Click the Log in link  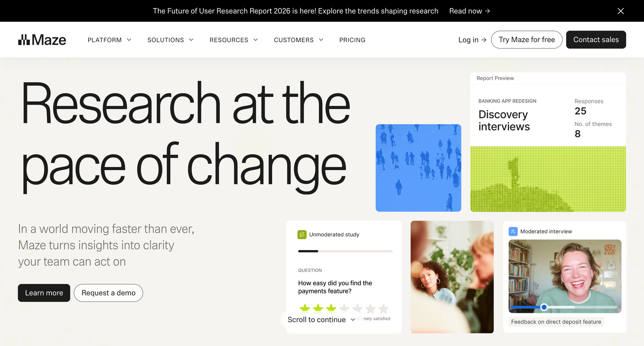[x=472, y=40]
